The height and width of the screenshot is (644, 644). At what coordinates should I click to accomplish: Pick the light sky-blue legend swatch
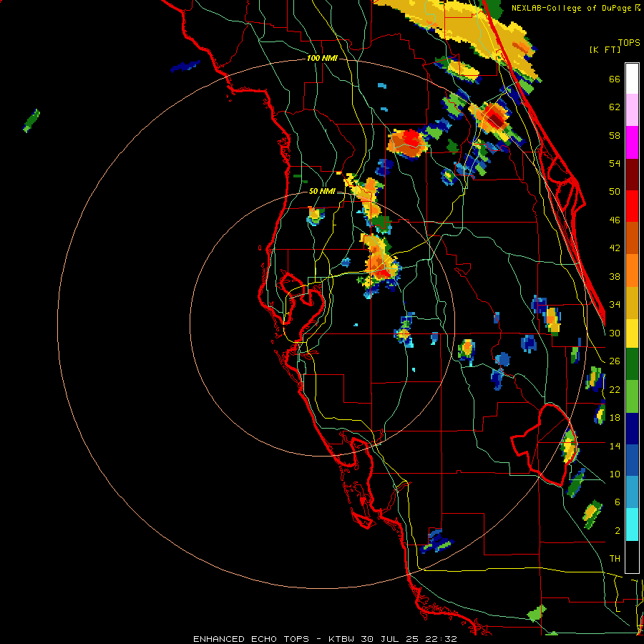click(632, 493)
